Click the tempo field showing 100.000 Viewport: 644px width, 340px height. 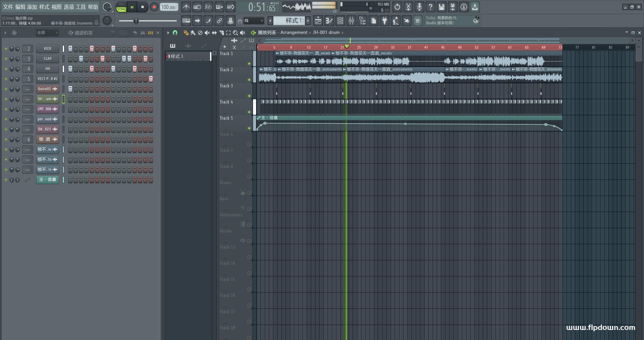[x=169, y=7]
